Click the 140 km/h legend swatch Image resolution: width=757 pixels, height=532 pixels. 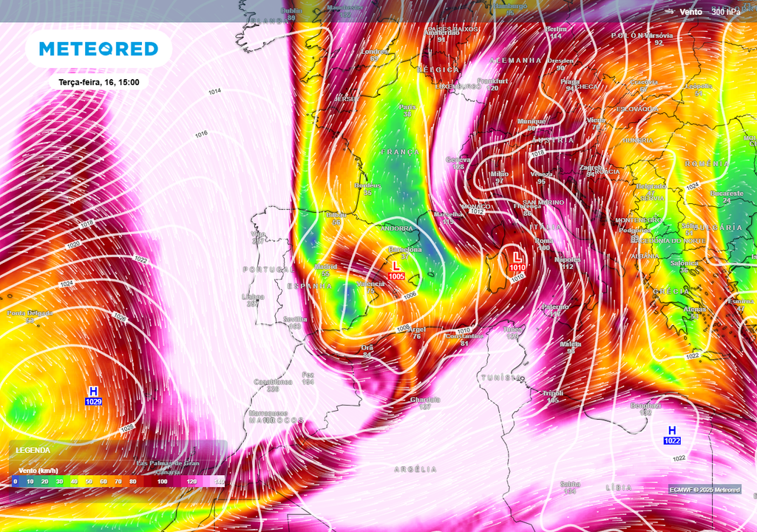coord(219,481)
